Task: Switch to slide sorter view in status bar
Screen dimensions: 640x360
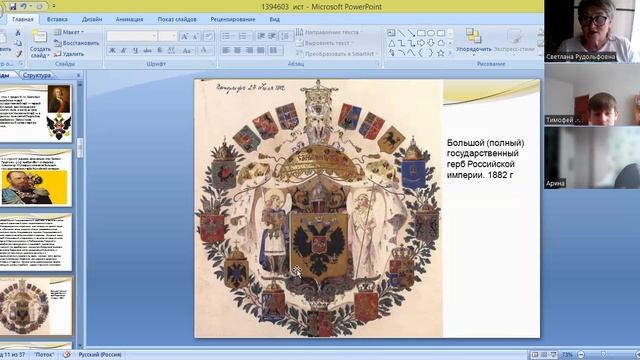Action: 544,355
